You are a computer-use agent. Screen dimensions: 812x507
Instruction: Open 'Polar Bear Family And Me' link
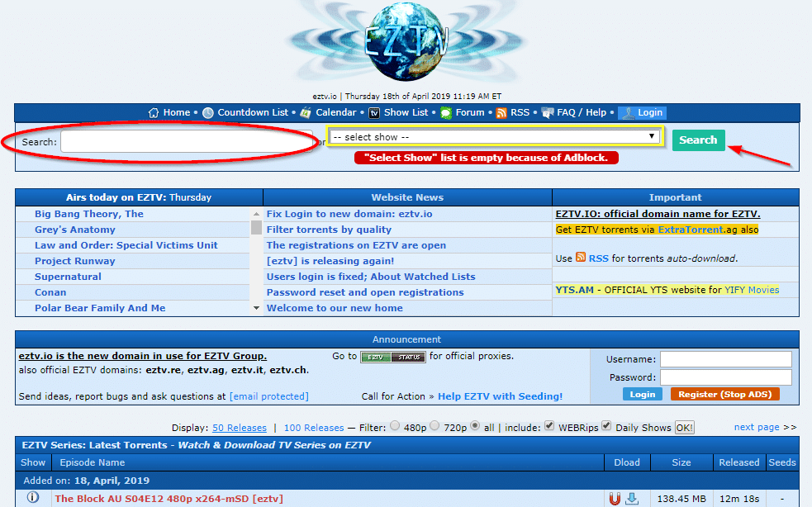click(100, 308)
